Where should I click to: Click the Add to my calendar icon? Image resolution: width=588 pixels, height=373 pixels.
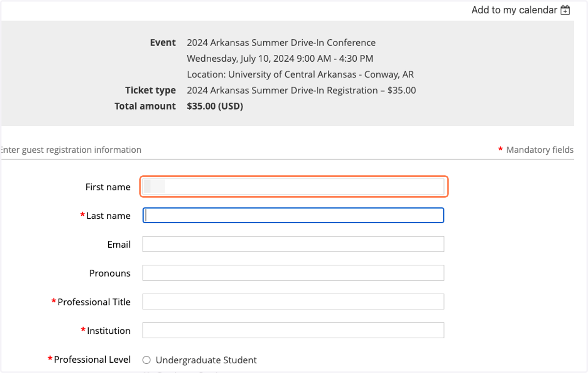click(x=565, y=10)
